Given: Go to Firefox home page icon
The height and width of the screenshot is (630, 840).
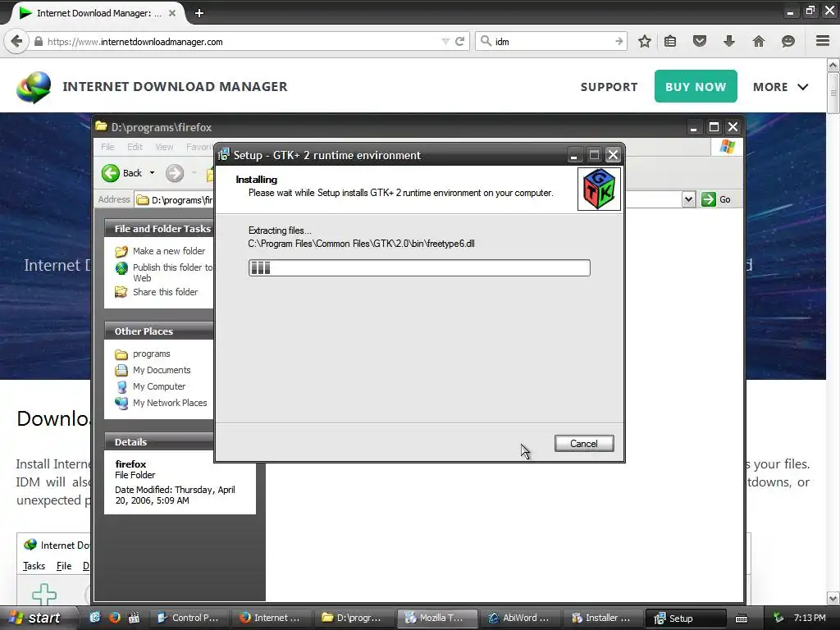Looking at the screenshot, I should tap(759, 41).
